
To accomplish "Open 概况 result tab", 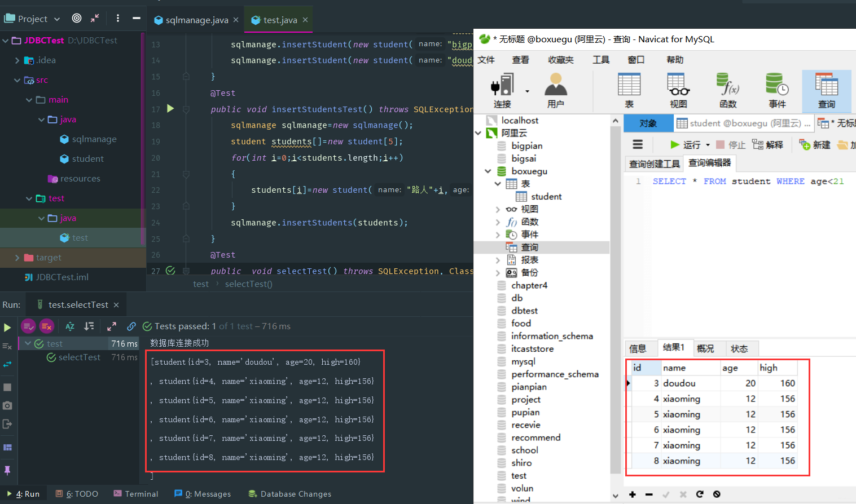I will point(705,348).
